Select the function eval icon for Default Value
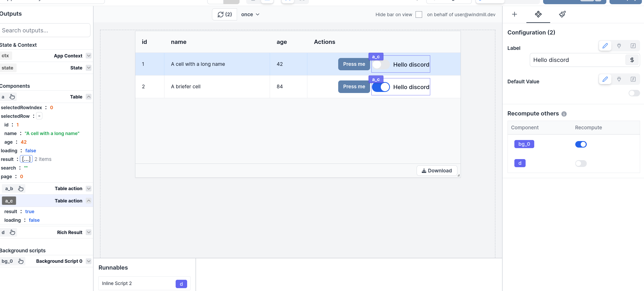 point(633,79)
